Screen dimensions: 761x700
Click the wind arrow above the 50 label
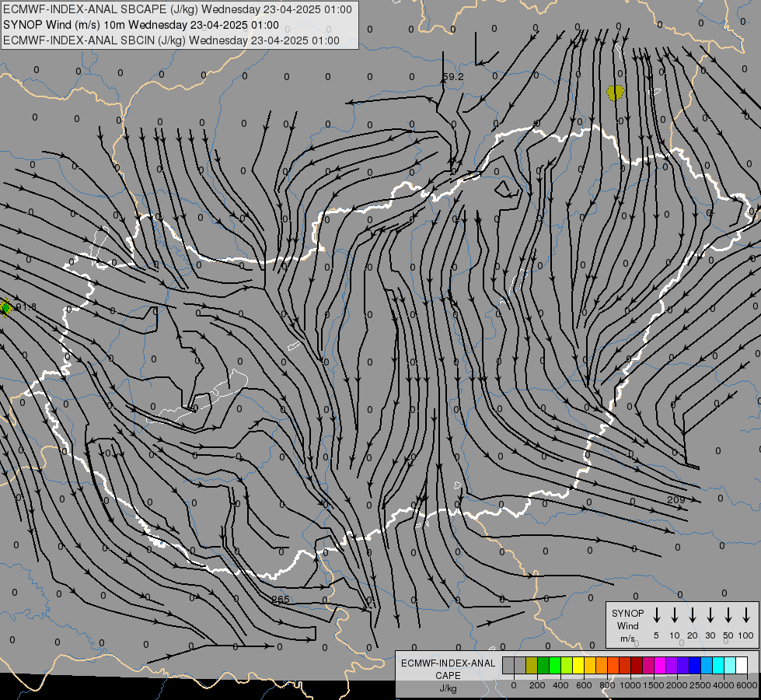tap(728, 614)
